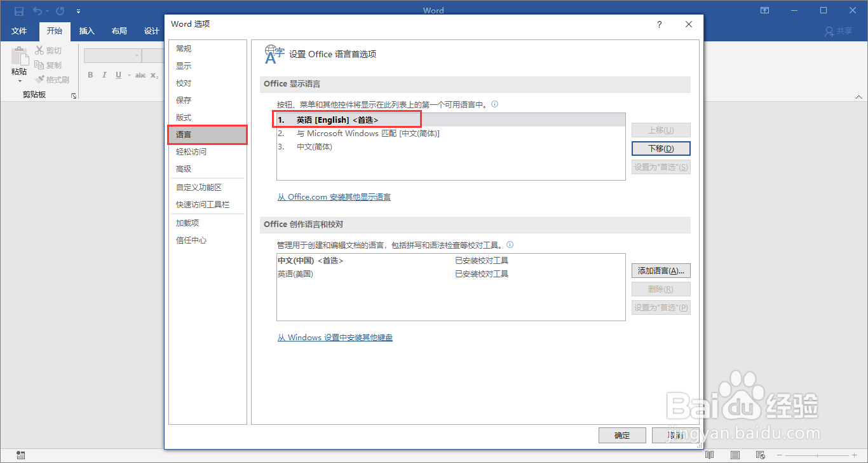Toggle Italic formatting

point(104,75)
